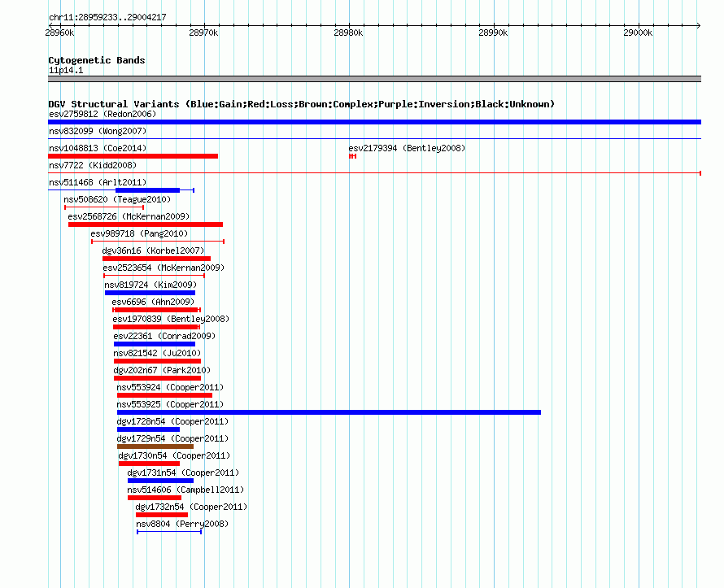The height and width of the screenshot is (588, 724).
Task: Select the nsv511468 blue bar
Action: coord(147,190)
